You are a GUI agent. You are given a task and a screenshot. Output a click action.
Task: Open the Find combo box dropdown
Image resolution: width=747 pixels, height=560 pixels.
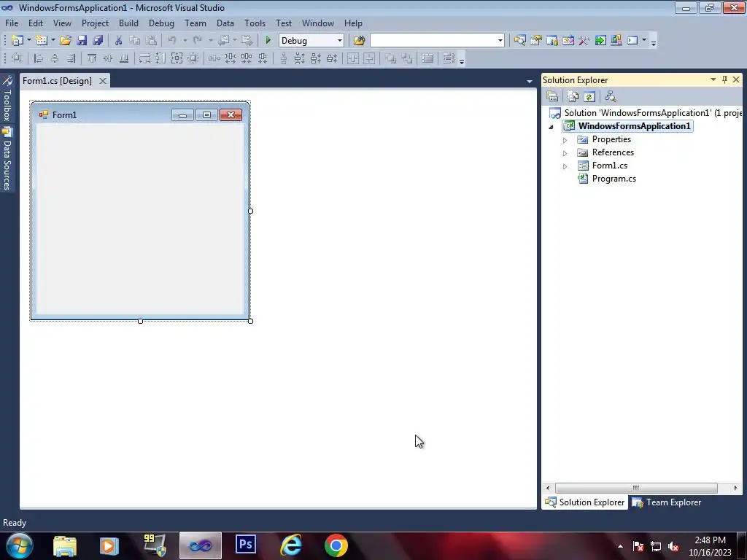point(500,41)
